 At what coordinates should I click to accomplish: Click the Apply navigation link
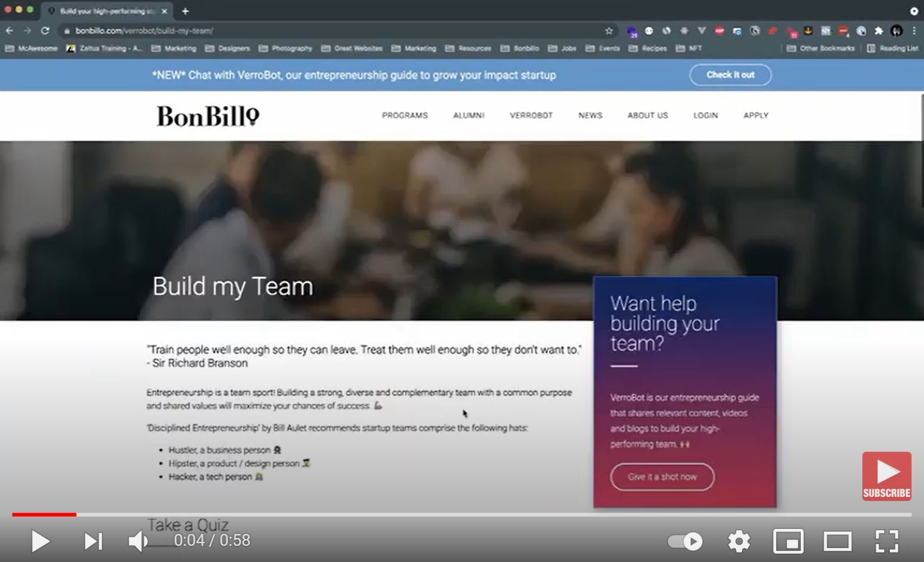(x=756, y=115)
